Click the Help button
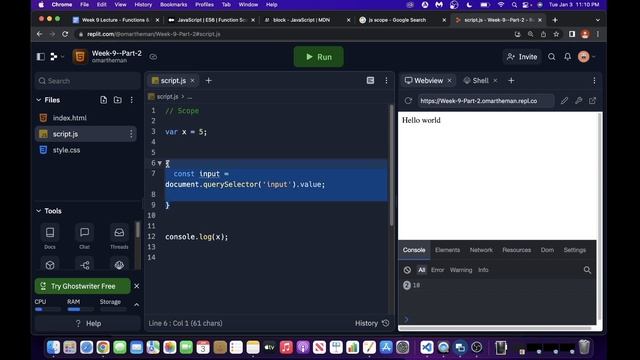 coord(88,324)
